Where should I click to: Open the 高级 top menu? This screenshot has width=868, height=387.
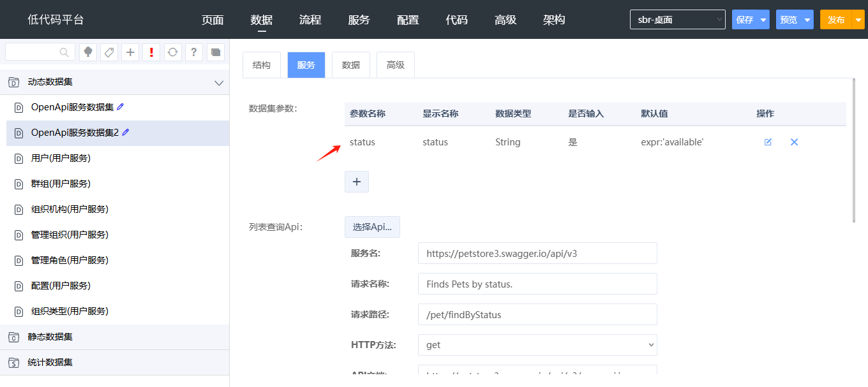[x=505, y=20]
